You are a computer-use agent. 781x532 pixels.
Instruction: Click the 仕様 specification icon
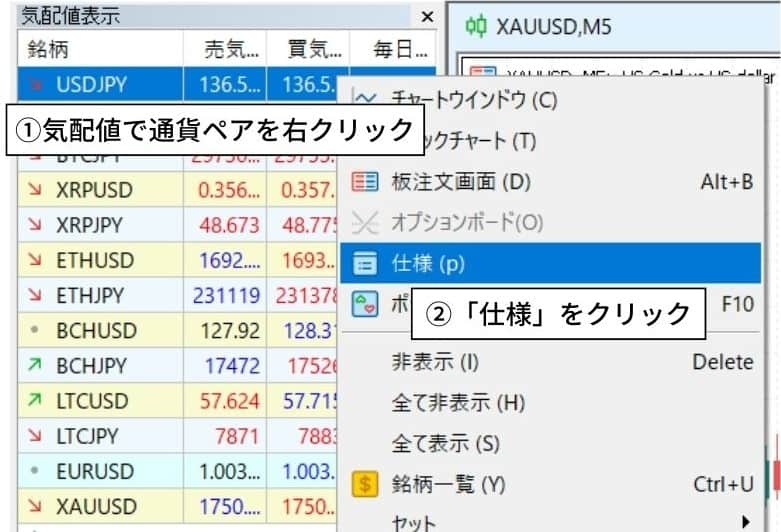(x=365, y=263)
